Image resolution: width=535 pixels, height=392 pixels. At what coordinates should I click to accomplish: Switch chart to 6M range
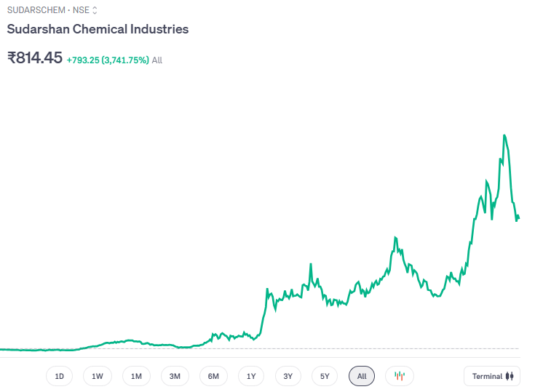[x=213, y=376]
